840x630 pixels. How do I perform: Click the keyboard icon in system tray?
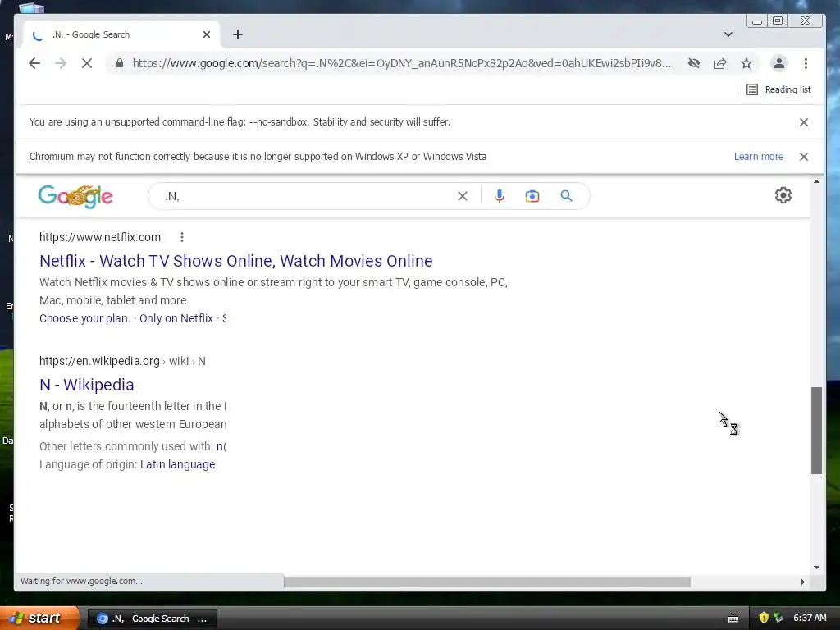click(733, 619)
